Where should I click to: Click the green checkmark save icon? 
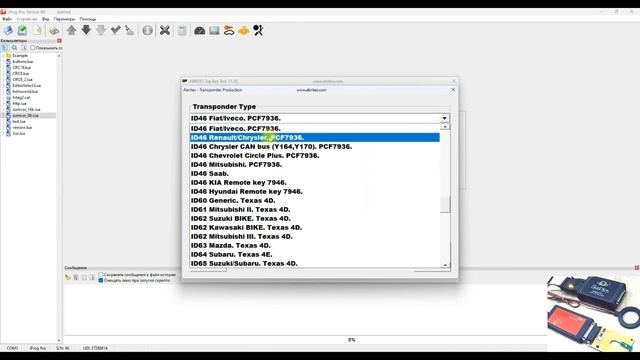pyautogui.click(x=22, y=30)
